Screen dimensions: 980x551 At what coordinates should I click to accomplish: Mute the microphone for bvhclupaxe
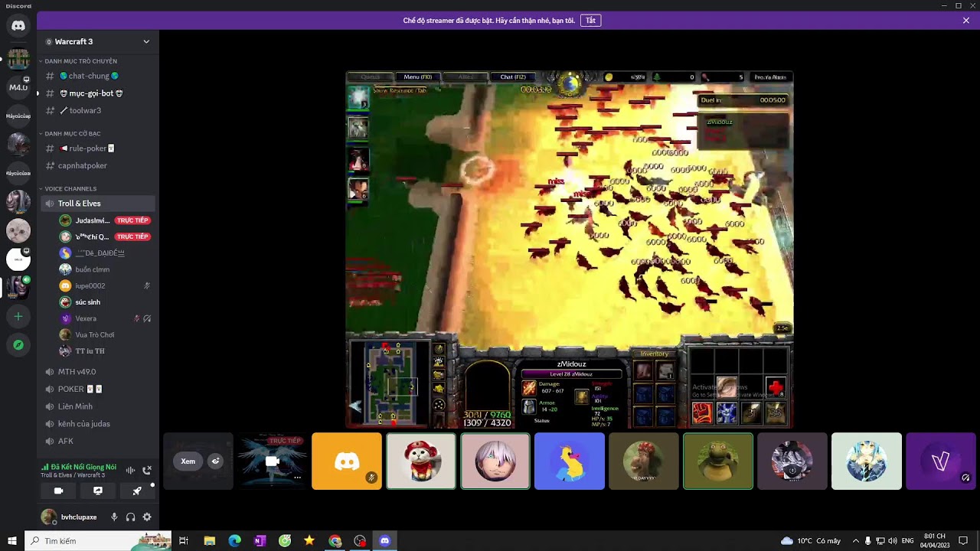[114, 517]
